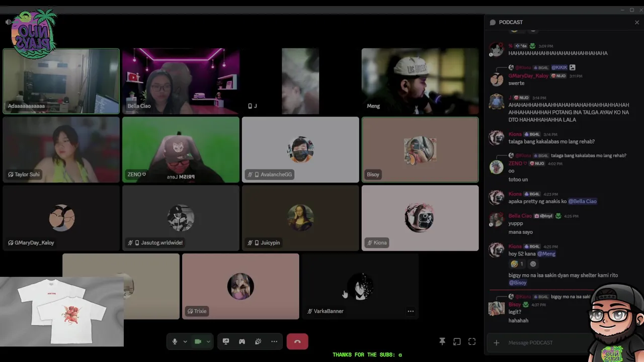644x362 pixels.
Task: Click J's avatar in chat messages
Action: tap(497, 102)
